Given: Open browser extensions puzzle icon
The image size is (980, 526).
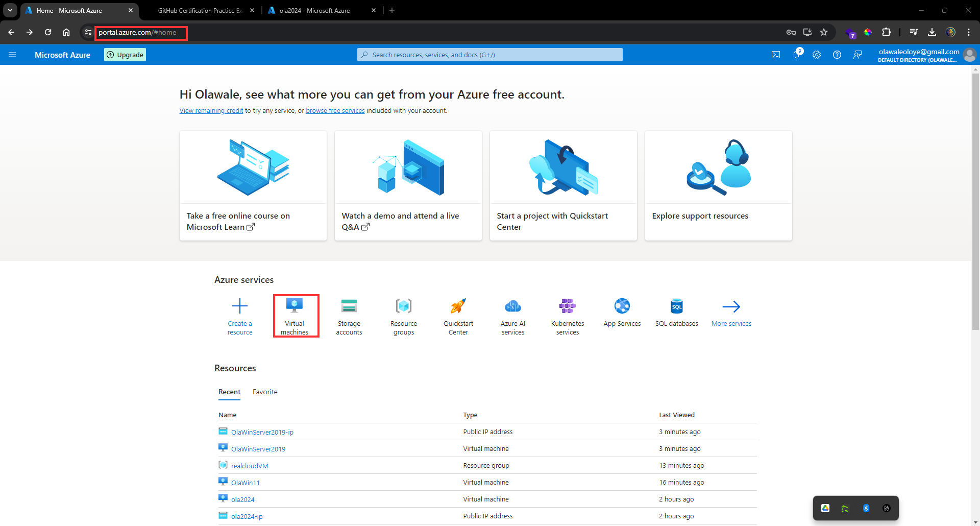Looking at the screenshot, I should 887,32.
